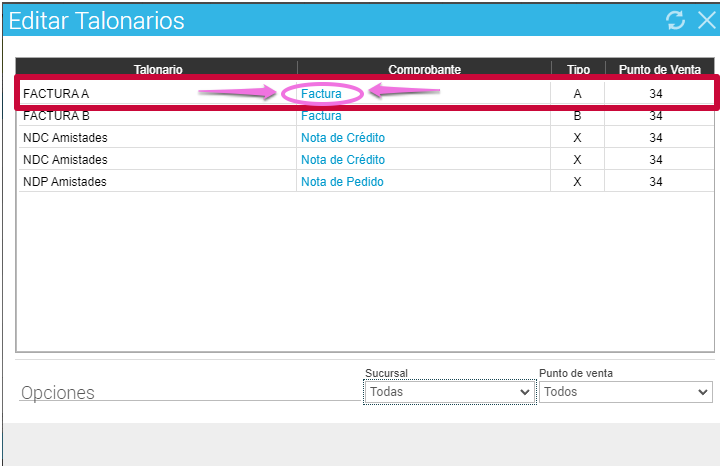Open Nota de Crédito in the second NDC Amistades row
Image resolution: width=722 pixels, height=468 pixels.
pyautogui.click(x=343, y=160)
